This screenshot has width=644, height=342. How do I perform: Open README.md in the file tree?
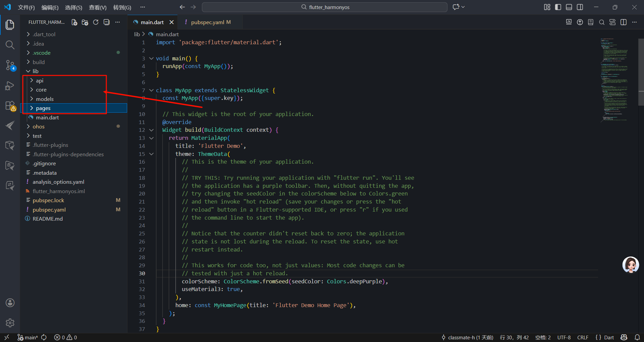click(74, 219)
